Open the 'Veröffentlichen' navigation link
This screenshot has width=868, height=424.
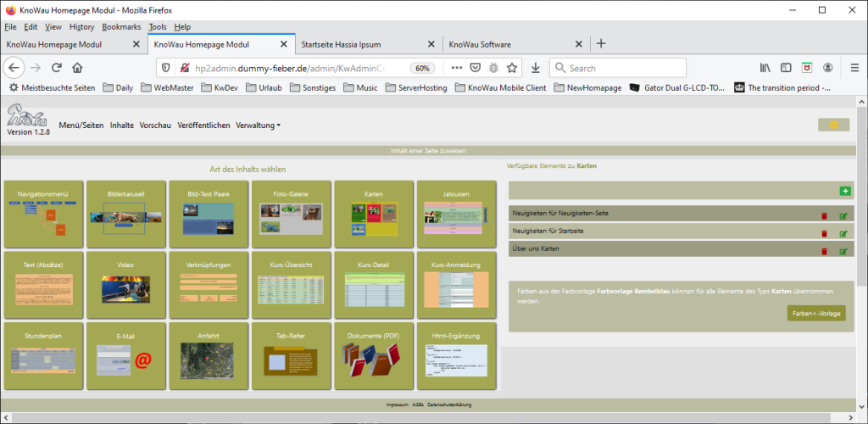(x=203, y=126)
